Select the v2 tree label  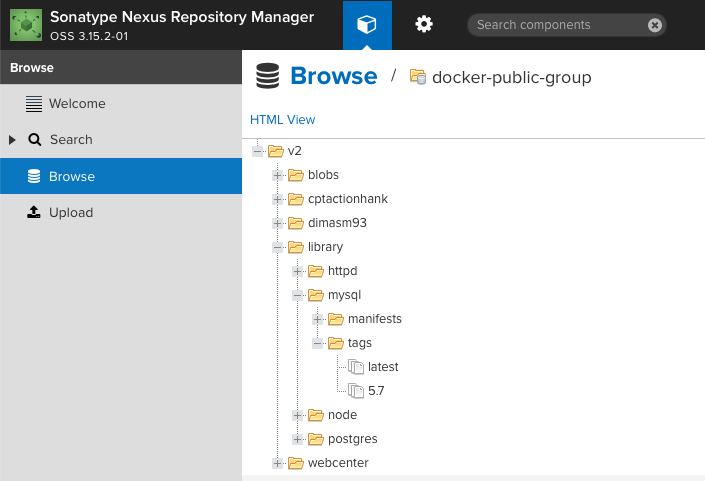tap(294, 151)
